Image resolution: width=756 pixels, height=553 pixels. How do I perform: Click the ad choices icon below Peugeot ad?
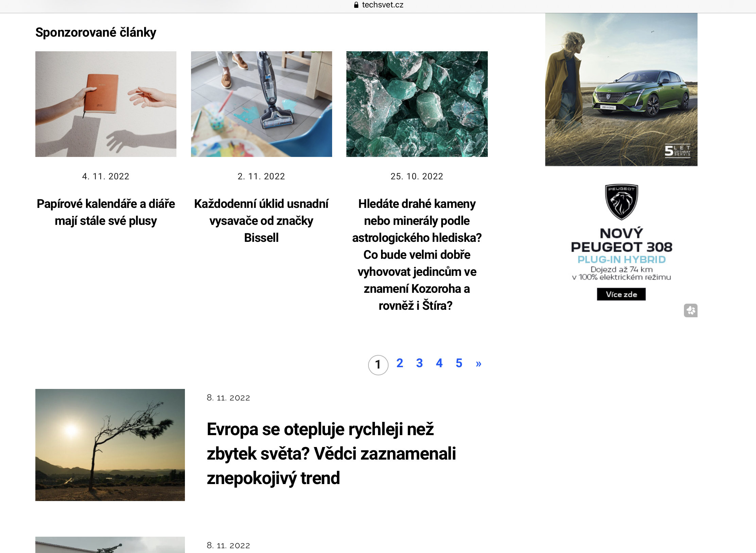690,310
